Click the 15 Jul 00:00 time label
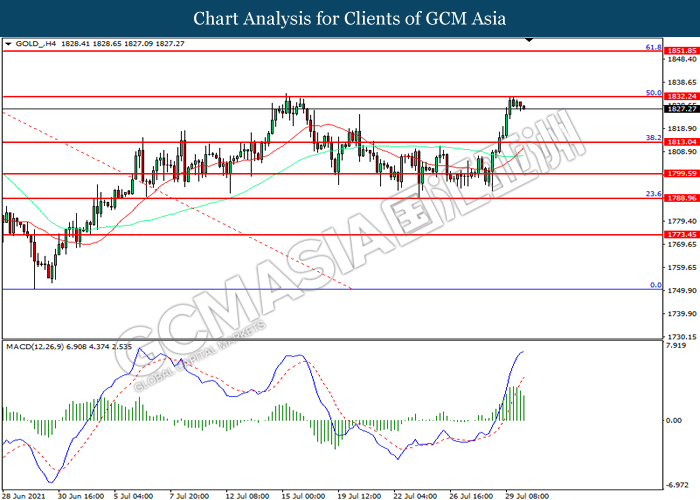Viewport: 700px width, 500px height. (303, 496)
